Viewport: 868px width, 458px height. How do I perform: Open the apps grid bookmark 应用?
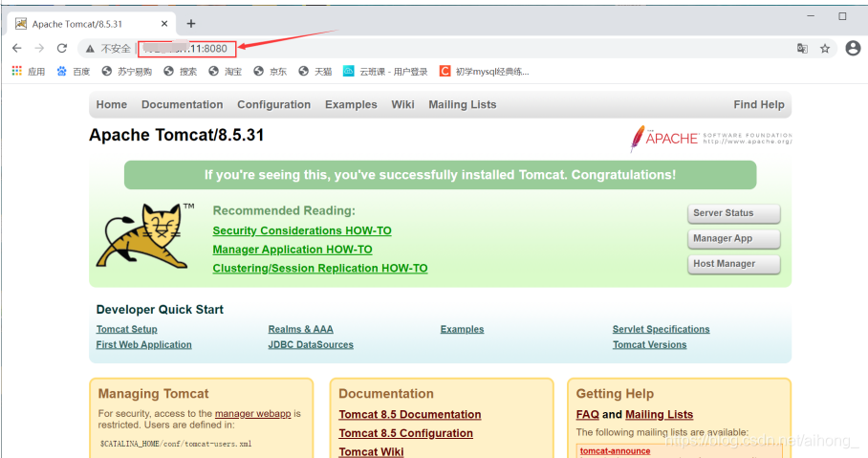(29, 72)
